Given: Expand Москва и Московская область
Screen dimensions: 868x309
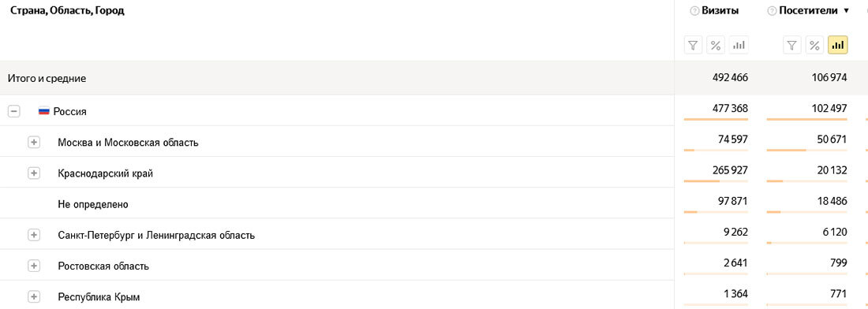Looking at the screenshot, I should click(34, 143).
